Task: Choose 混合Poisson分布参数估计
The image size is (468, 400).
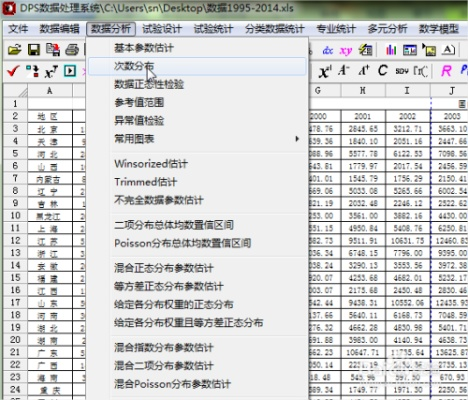Action: [197, 384]
